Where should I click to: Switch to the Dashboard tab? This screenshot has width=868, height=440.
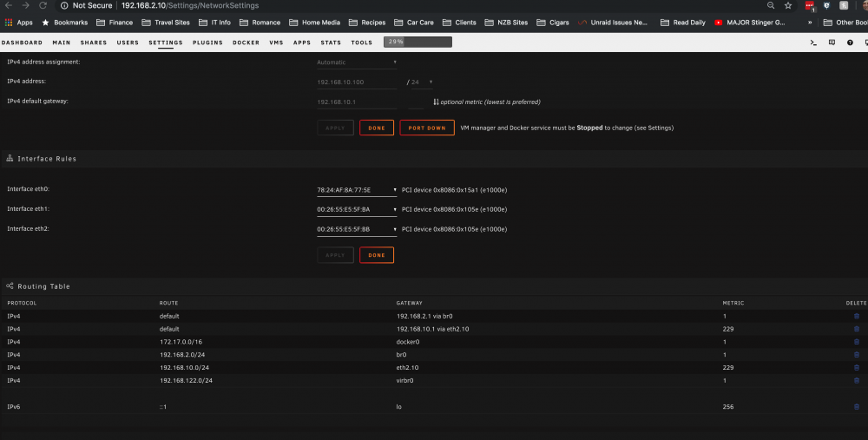tap(23, 43)
